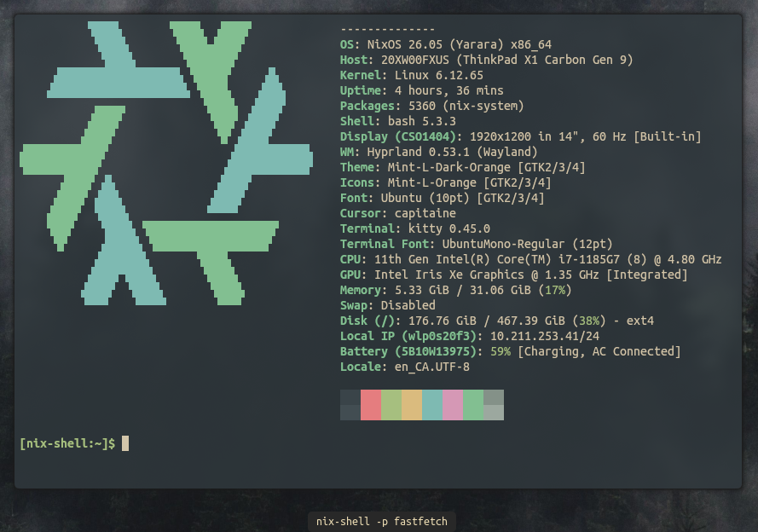Click the terminal cursor block after the prompt
Viewport: 758px width, 532px height.
point(125,443)
